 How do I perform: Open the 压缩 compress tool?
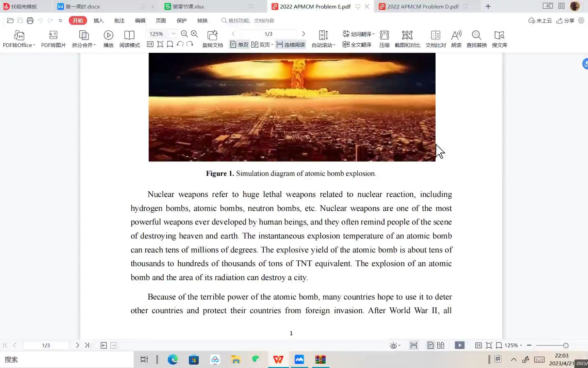(x=385, y=39)
